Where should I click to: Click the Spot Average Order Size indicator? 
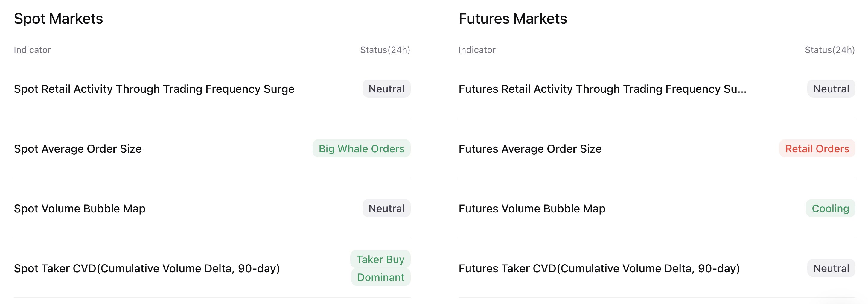(x=78, y=149)
